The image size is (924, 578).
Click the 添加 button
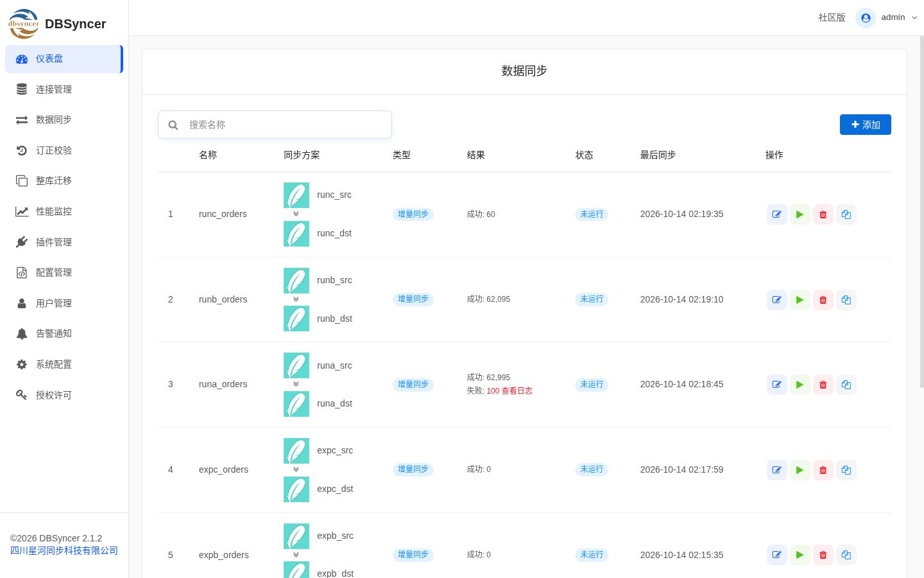click(866, 125)
